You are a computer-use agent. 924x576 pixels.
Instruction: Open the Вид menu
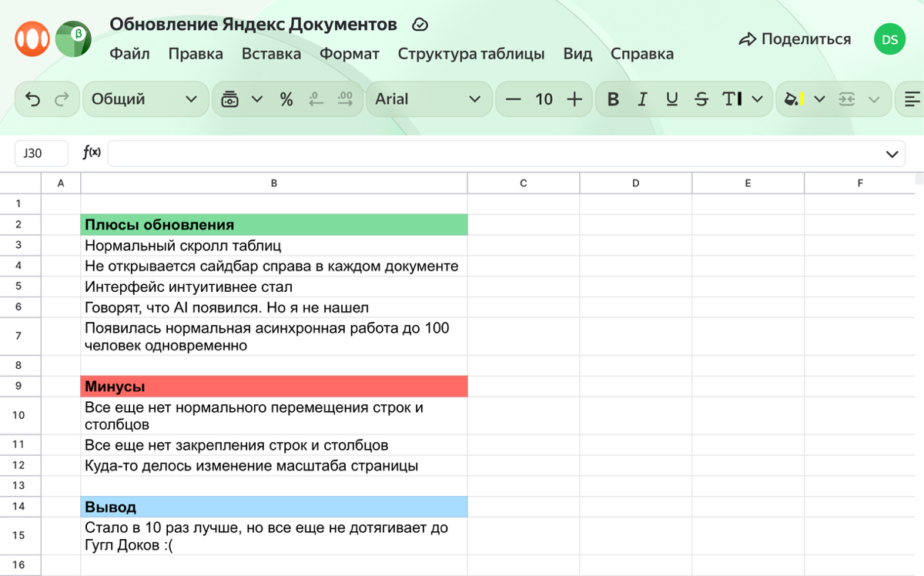click(x=577, y=54)
